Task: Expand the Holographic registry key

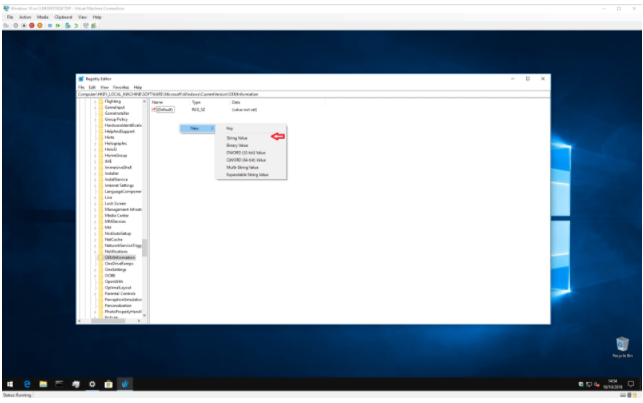Action: 95,143
